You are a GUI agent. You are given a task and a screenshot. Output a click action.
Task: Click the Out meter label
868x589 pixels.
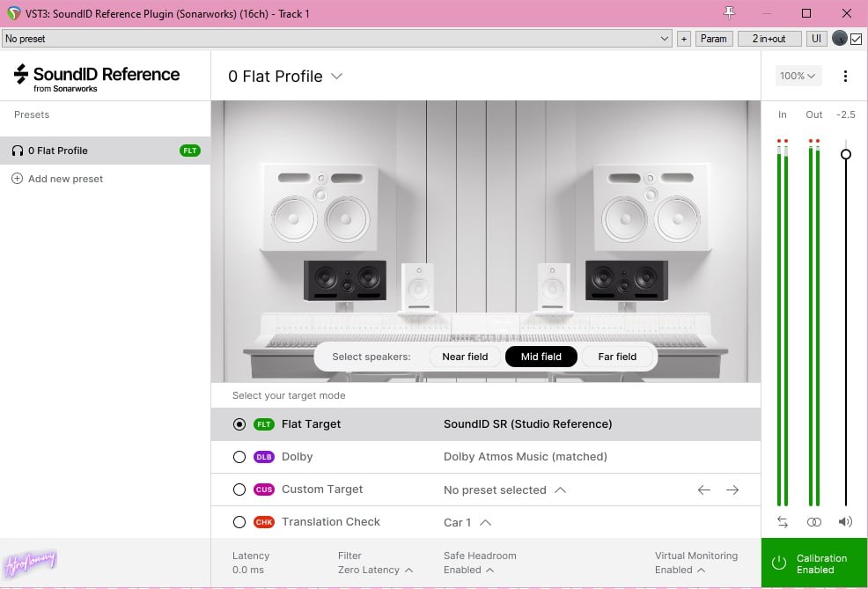[813, 114]
